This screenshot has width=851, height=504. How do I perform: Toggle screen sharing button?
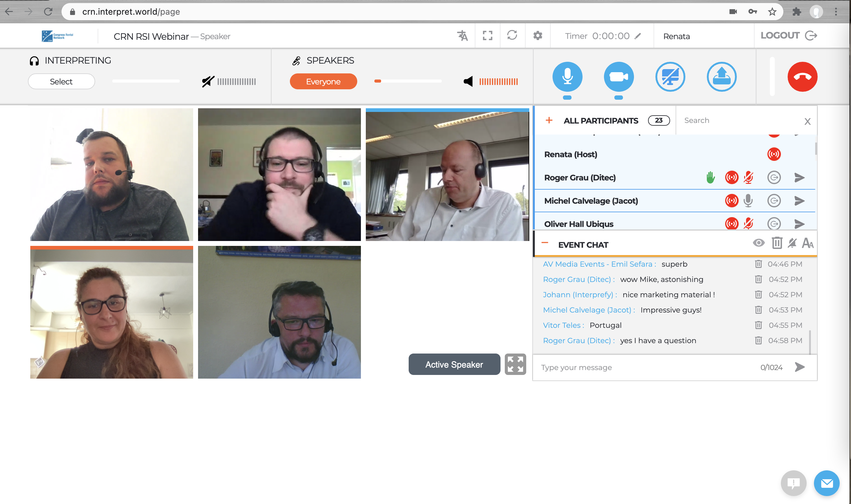click(670, 77)
